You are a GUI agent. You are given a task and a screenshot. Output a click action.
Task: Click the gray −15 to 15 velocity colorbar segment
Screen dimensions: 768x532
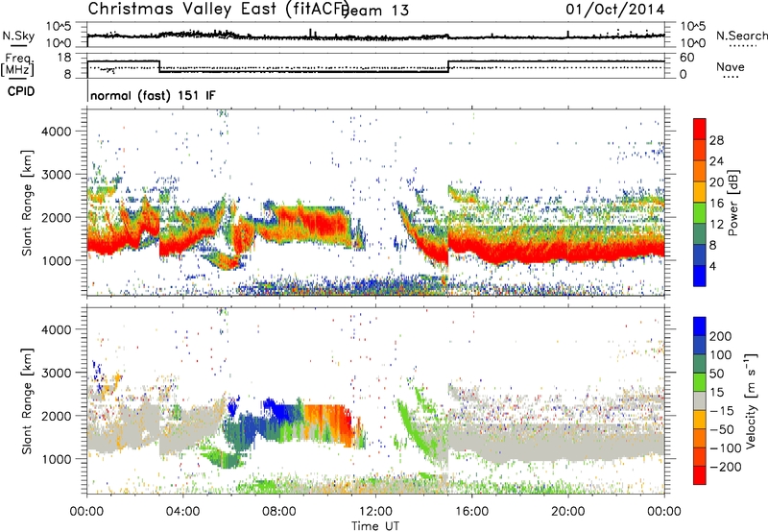click(x=700, y=400)
